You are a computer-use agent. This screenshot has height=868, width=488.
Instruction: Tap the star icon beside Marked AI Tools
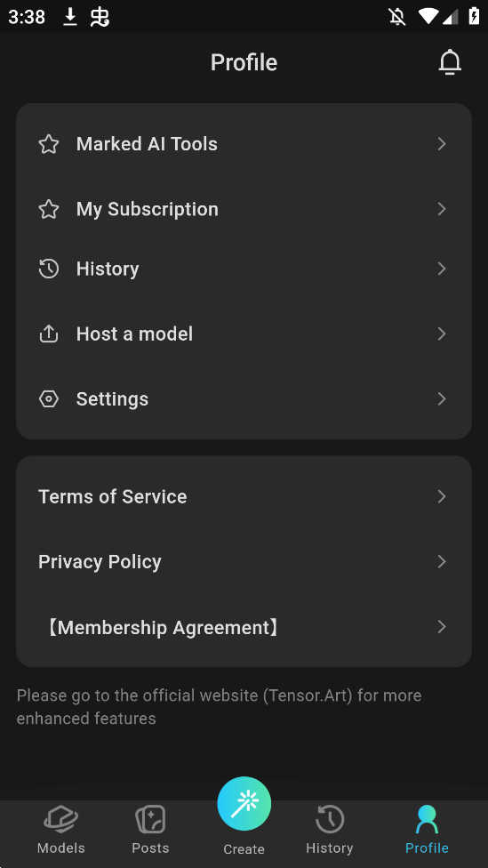49,144
